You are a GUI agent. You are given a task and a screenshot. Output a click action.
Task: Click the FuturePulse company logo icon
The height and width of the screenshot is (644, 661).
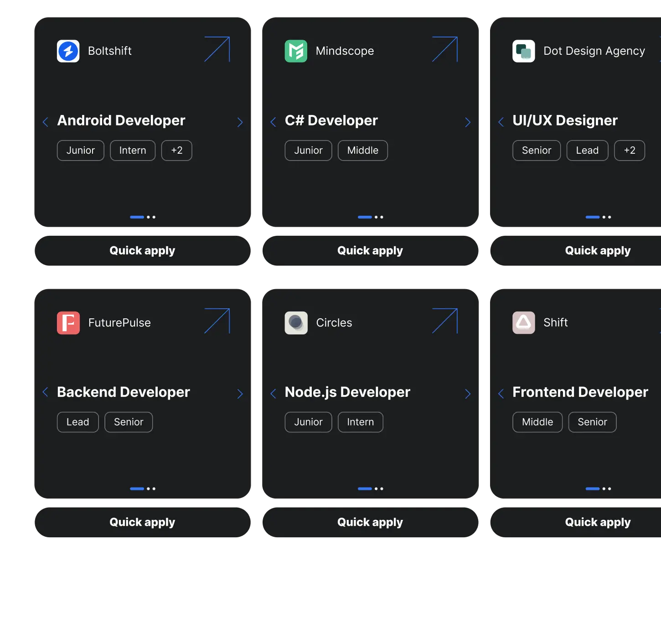(x=68, y=323)
